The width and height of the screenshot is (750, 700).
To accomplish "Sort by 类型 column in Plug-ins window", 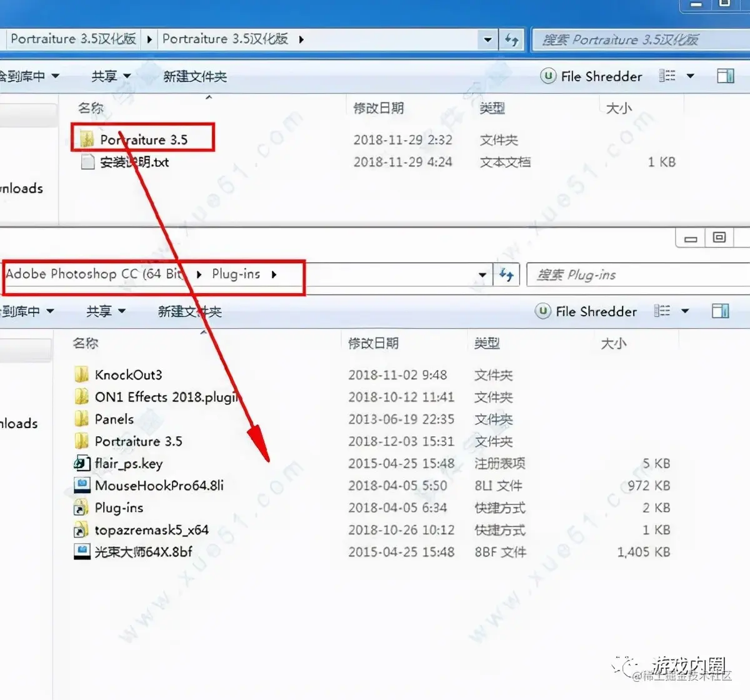I will coord(487,343).
